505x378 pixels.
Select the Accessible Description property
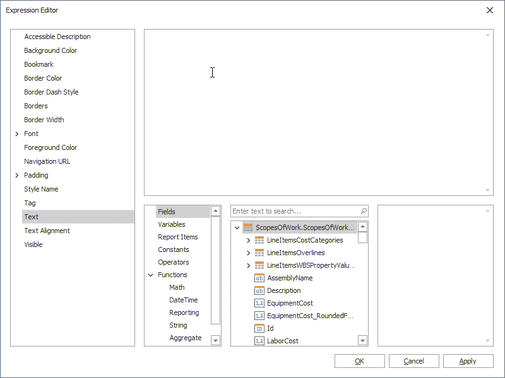(57, 37)
